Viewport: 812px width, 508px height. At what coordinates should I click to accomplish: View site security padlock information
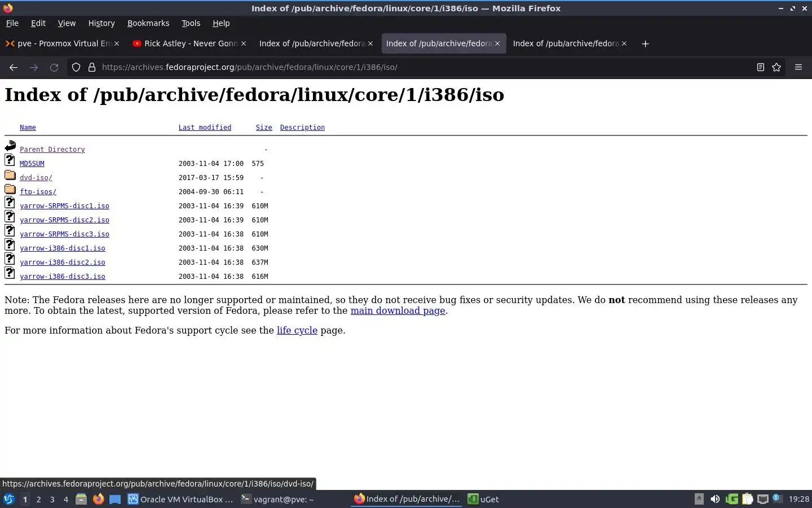pyautogui.click(x=92, y=67)
